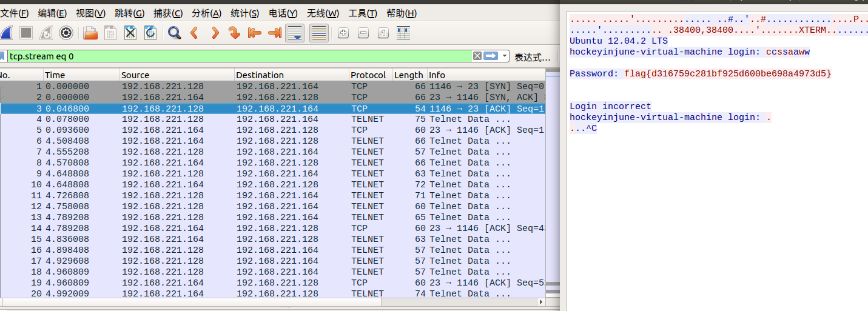Viewport: 868px width, 311px height.
Task: Open the 视图(V) menu
Action: coord(90,13)
